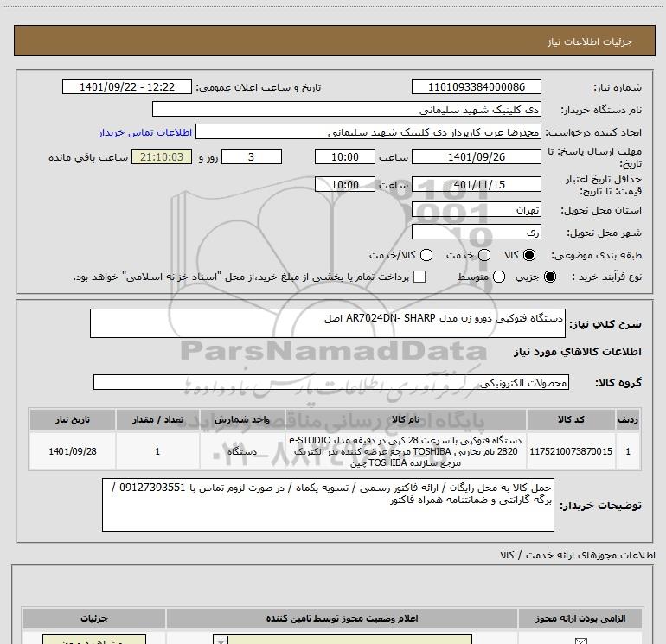Image resolution: width=666 pixels, height=644 pixels.
Task: Click the واحد شمارش column header
Action: pyautogui.click(x=242, y=419)
